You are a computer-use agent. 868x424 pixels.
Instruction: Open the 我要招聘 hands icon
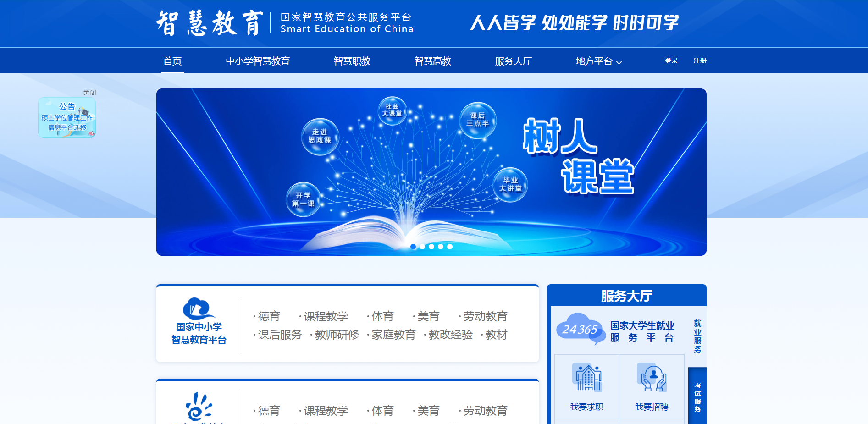pyautogui.click(x=652, y=377)
